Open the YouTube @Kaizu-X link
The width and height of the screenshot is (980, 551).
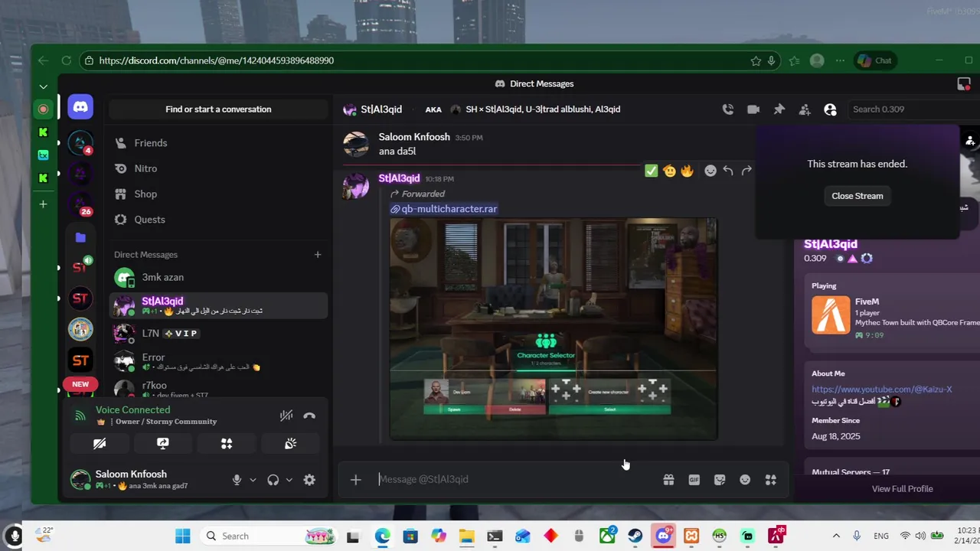(x=882, y=389)
